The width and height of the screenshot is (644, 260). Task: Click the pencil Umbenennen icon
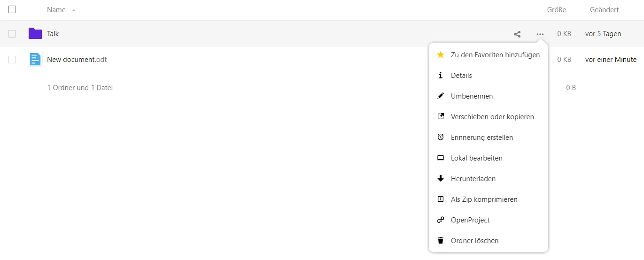(440, 96)
